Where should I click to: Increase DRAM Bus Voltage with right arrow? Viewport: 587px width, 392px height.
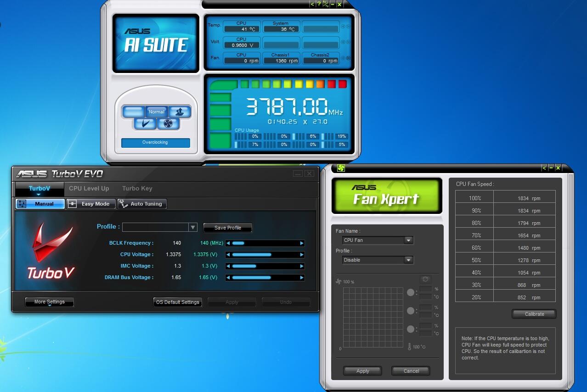[x=302, y=277]
